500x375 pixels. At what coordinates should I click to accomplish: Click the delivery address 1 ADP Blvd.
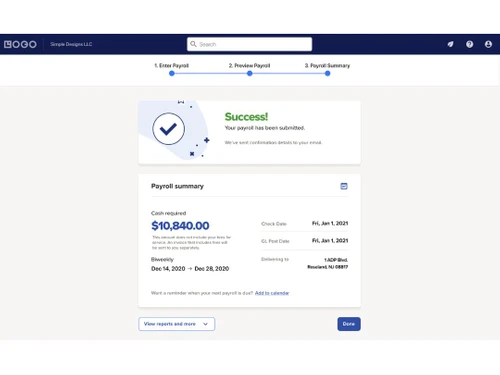coord(328,263)
